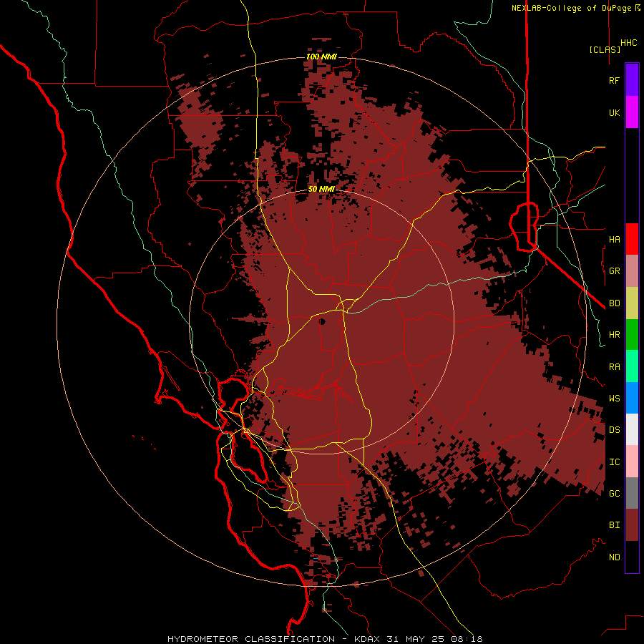Click the GC gray legend swatch
Viewport: 644px width, 644px height.
(632, 493)
